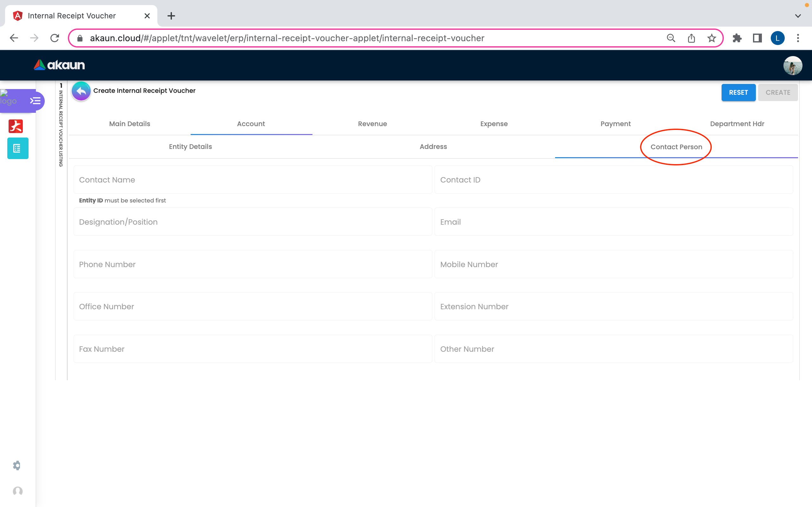Viewport: 812px width, 507px height.
Task: Select the Payment tab
Action: 615,124
